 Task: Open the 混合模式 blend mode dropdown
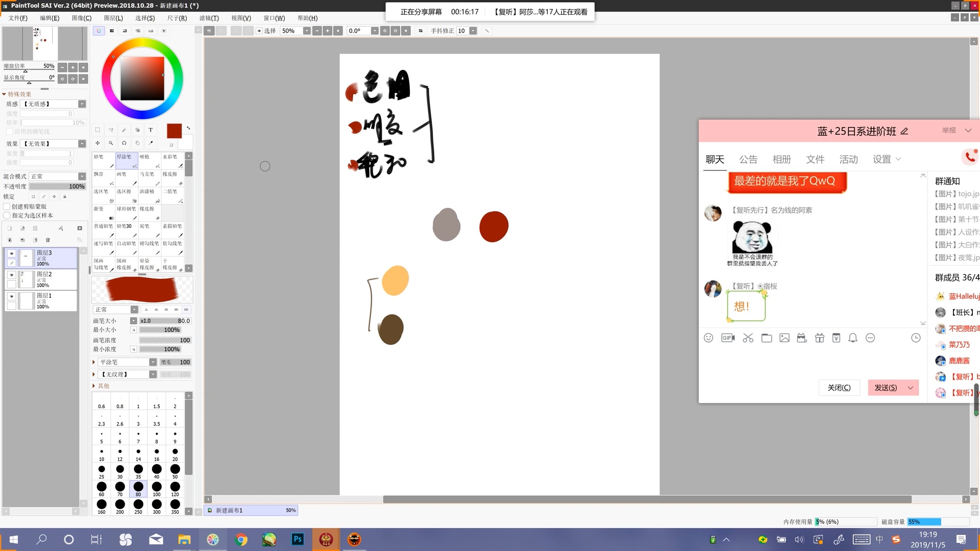(57, 177)
